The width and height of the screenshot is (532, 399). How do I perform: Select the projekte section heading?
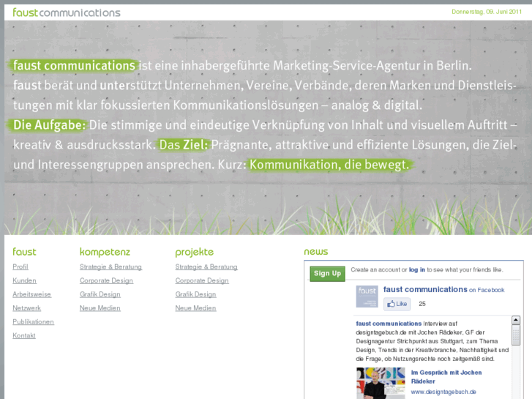coord(195,253)
